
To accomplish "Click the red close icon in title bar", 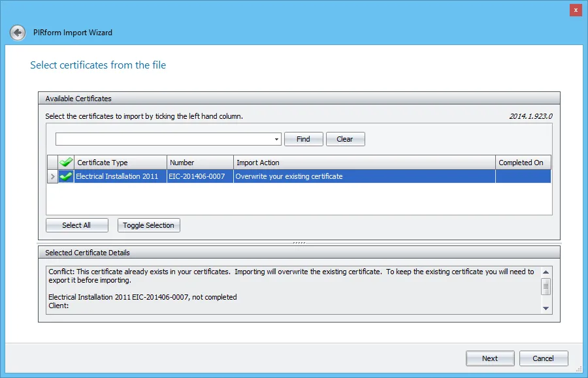I will pyautogui.click(x=574, y=10).
